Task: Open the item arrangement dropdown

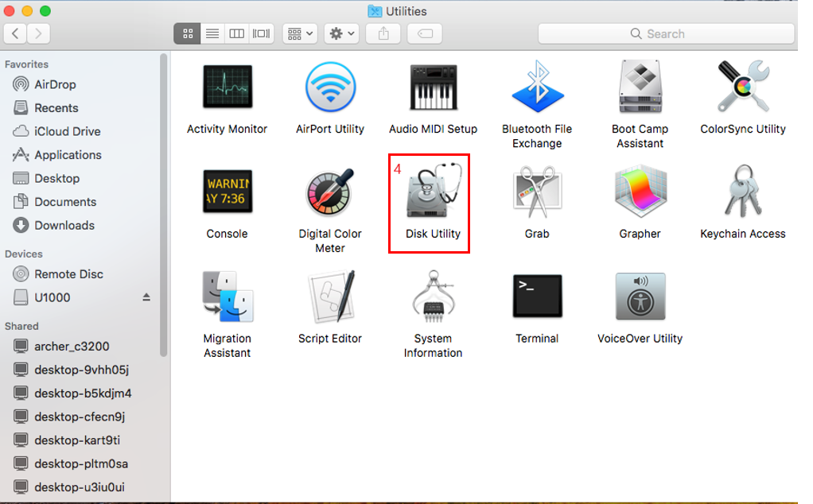Action: 300,33
